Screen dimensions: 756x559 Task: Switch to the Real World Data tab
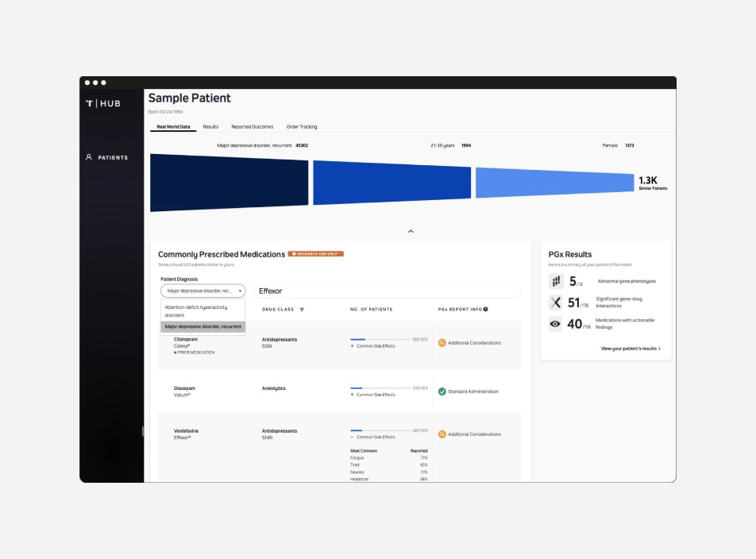click(x=173, y=127)
